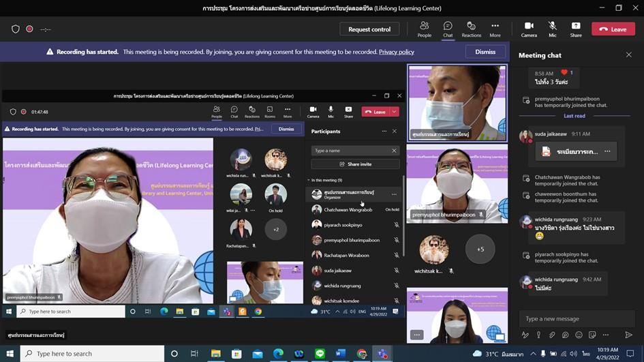Open Microsoft Edge from the Windows taskbar
The width and height of the screenshot is (644, 362).
[278, 354]
